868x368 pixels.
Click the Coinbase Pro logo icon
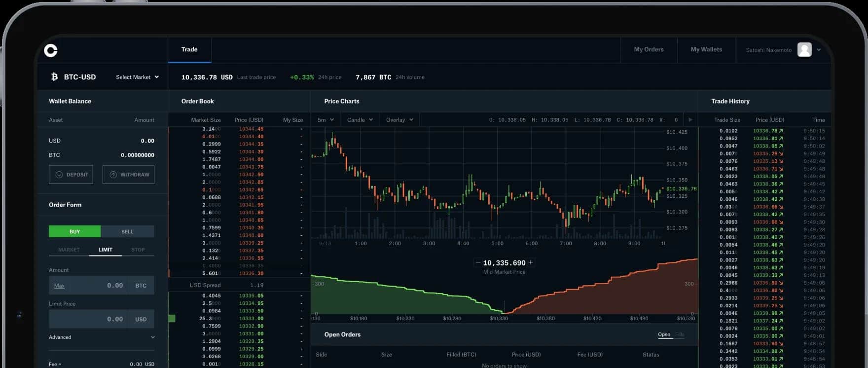point(51,50)
